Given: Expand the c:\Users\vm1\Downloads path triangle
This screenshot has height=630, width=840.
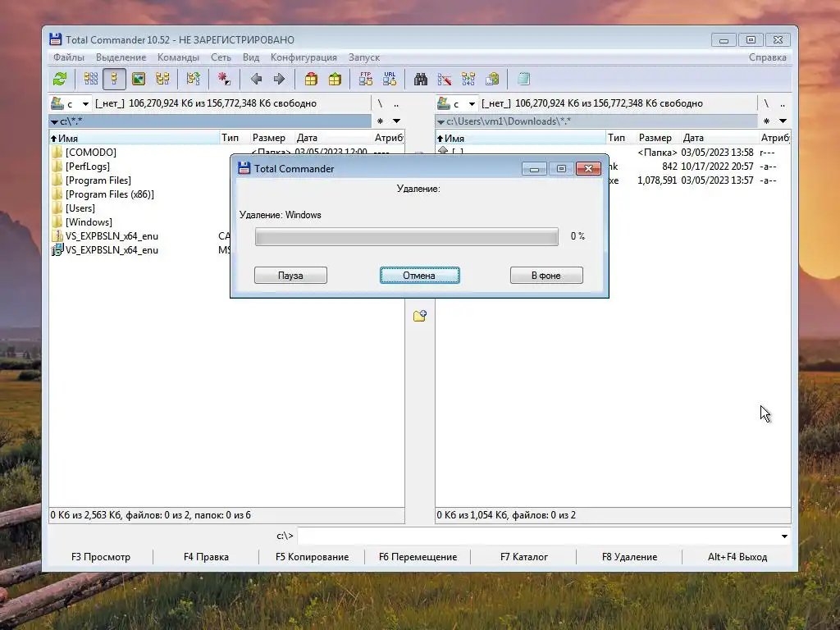Looking at the screenshot, I should tap(441, 122).
